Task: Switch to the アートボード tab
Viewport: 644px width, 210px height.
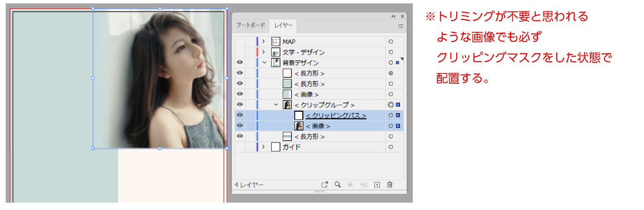Action: click(251, 26)
